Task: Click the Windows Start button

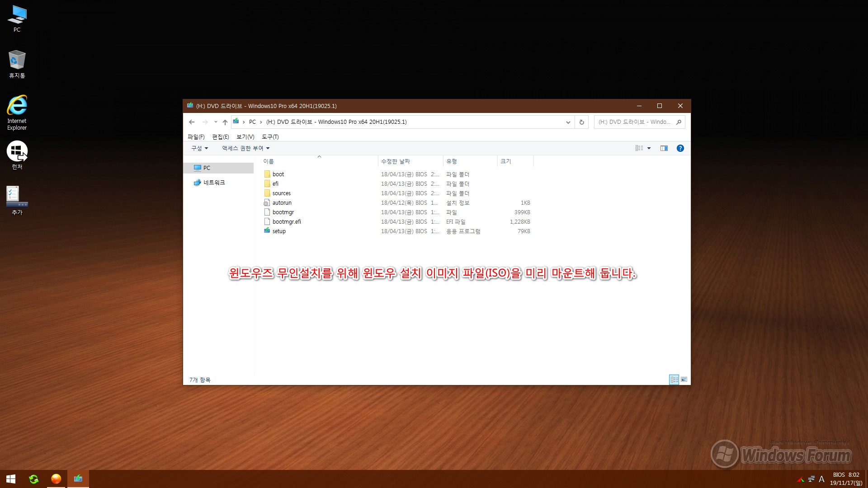Action: click(11, 479)
